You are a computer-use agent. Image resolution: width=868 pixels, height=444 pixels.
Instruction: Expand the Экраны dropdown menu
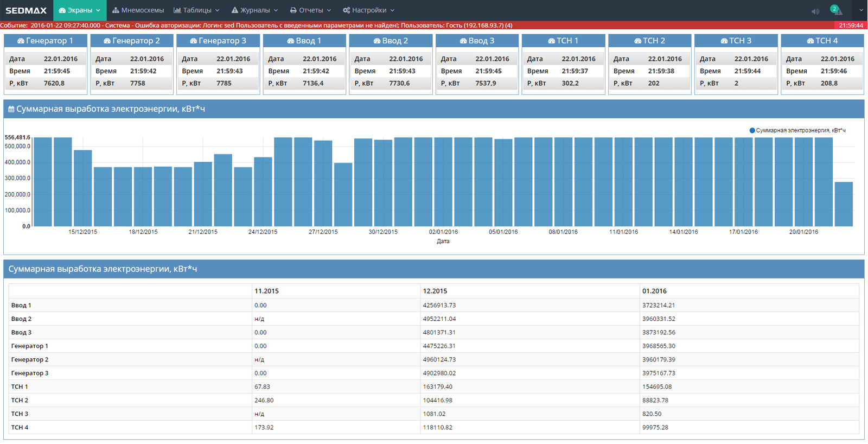pos(80,10)
